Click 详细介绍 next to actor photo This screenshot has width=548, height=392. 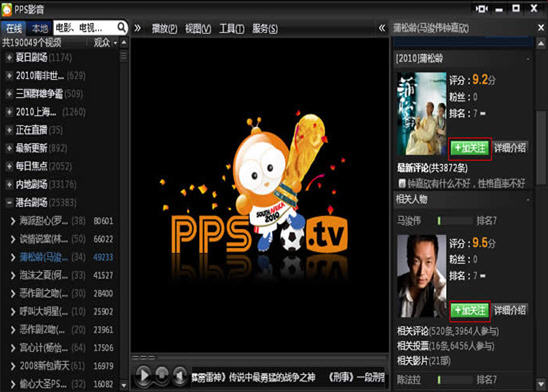pos(510,310)
